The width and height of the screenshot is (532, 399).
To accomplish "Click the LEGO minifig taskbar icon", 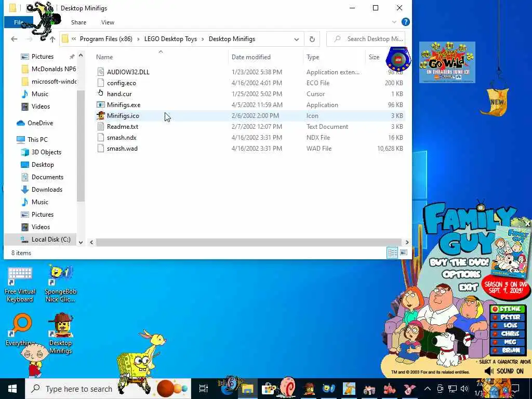I will (x=309, y=389).
